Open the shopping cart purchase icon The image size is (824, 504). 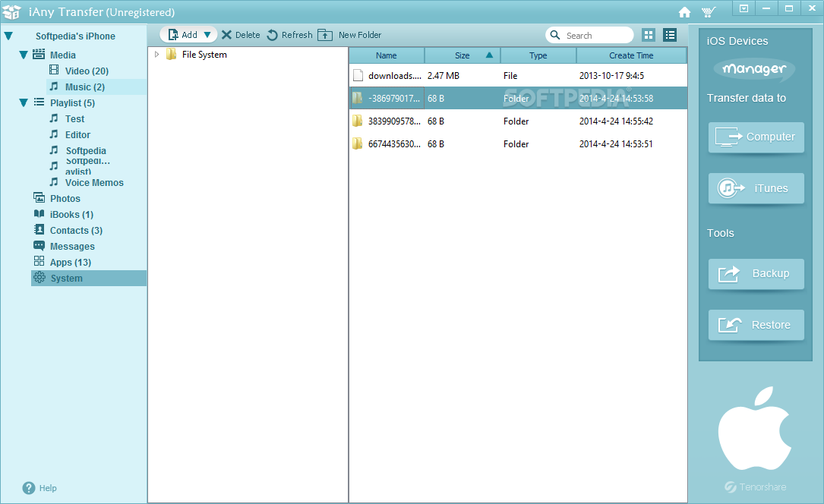pos(709,12)
